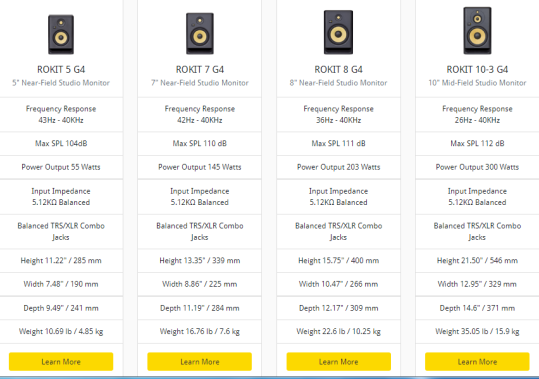Click 'Weight 35.05 lb / 15.9 kg' text
This screenshot has width=539, height=379.
click(x=477, y=332)
